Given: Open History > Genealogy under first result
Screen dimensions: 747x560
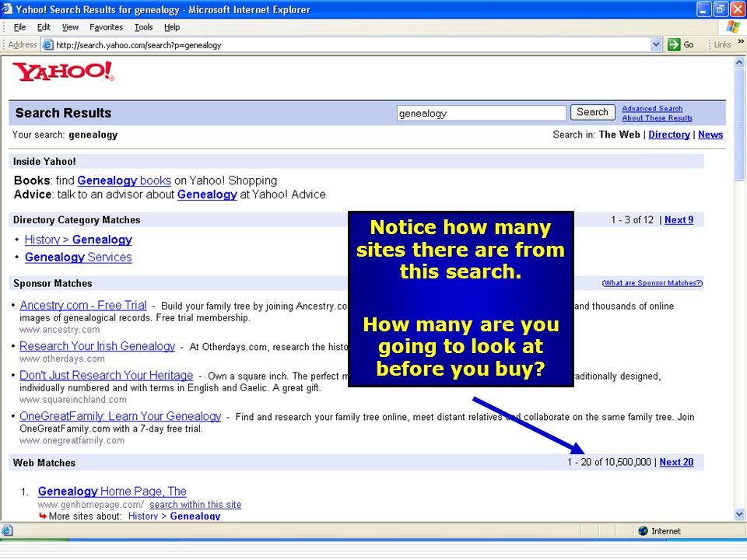Looking at the screenshot, I should [174, 516].
